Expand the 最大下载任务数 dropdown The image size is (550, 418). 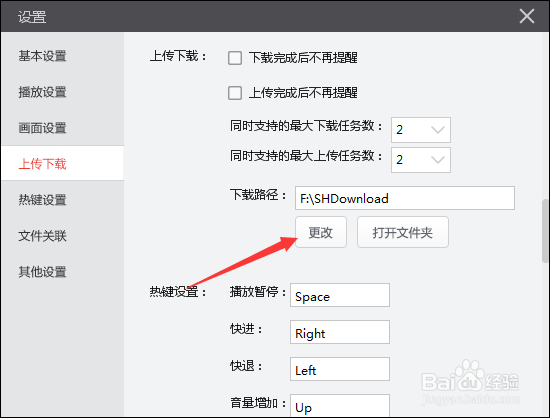click(421, 130)
